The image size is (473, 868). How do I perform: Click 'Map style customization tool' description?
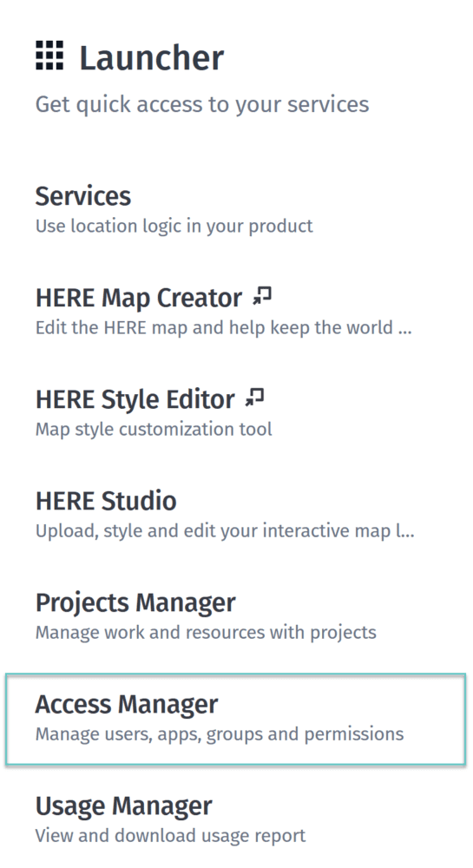point(154,430)
